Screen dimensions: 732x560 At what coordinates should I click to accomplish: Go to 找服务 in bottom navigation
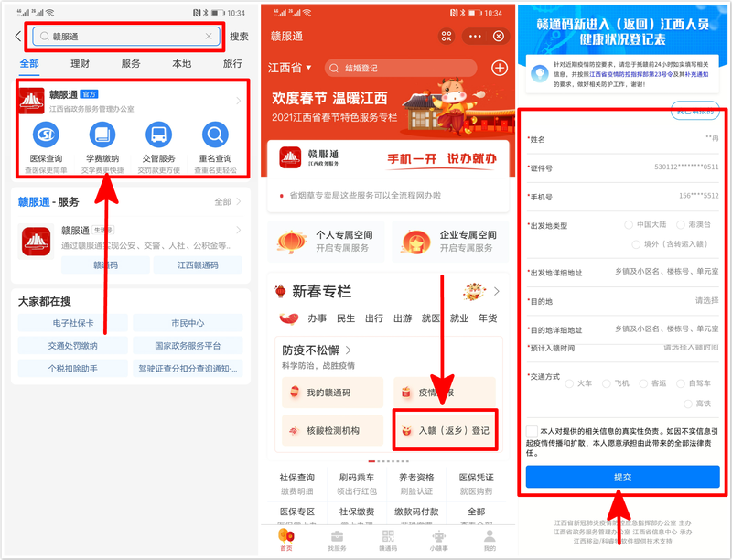[x=337, y=541]
